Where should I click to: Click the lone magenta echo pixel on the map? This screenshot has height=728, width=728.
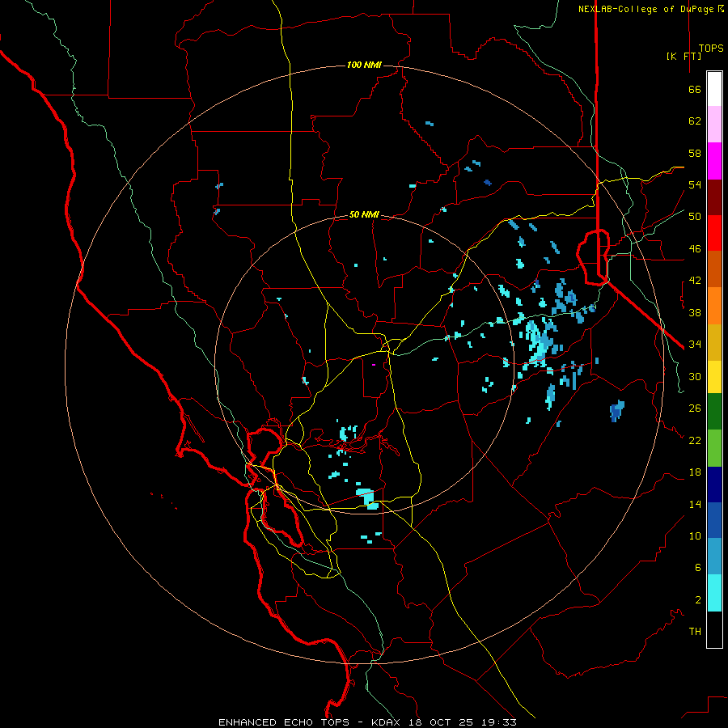[x=373, y=365]
